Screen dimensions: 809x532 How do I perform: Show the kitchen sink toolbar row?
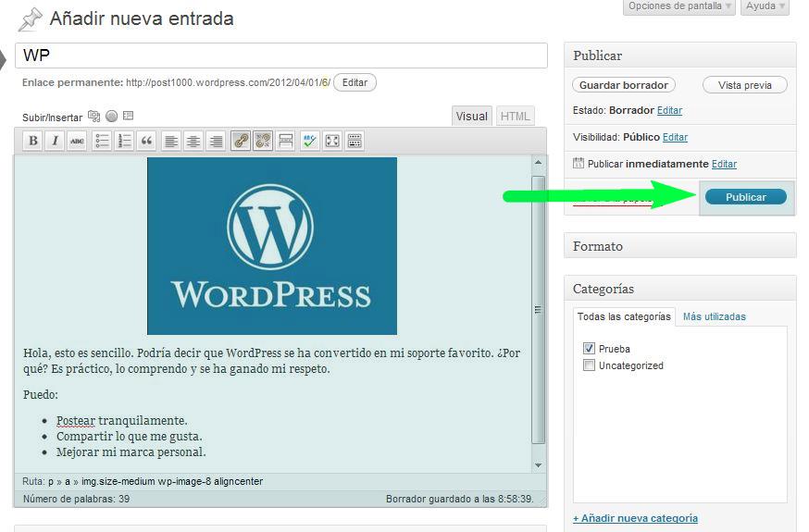354,141
